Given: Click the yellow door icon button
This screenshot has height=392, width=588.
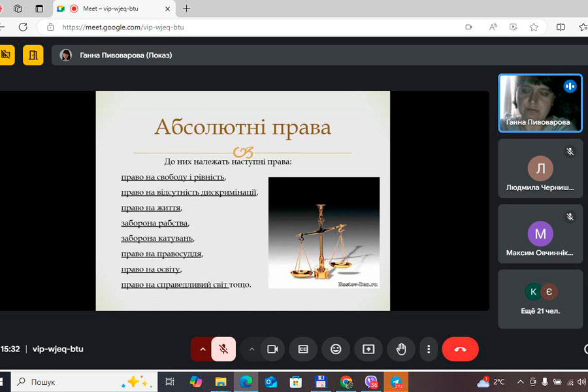Looking at the screenshot, I should 33,55.
